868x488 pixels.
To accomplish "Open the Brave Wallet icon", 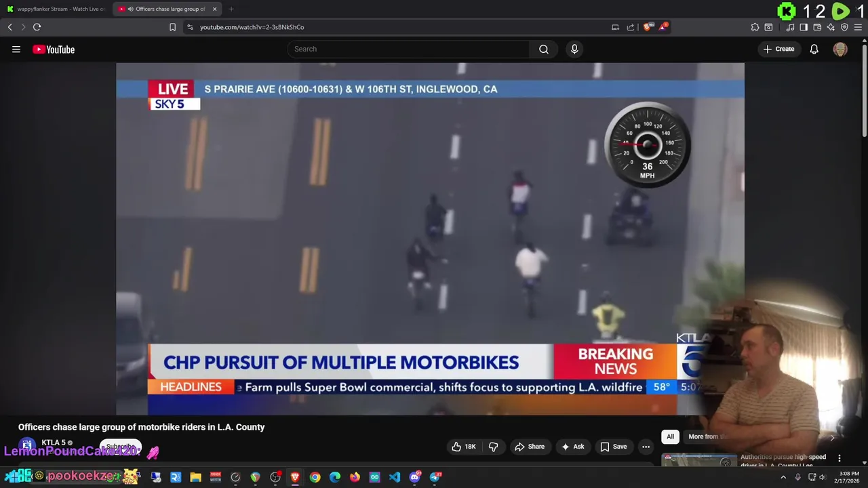I will point(817,27).
